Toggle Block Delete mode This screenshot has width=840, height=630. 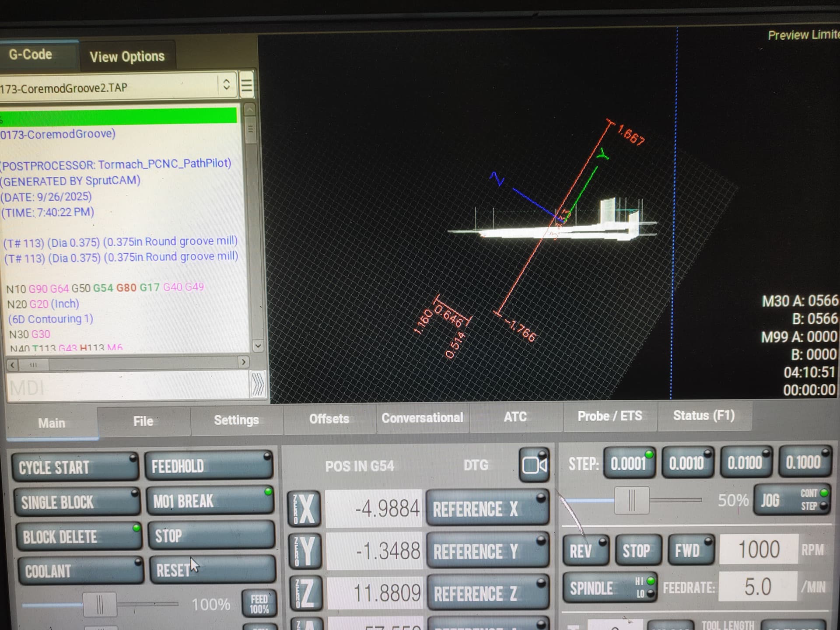[79, 537]
